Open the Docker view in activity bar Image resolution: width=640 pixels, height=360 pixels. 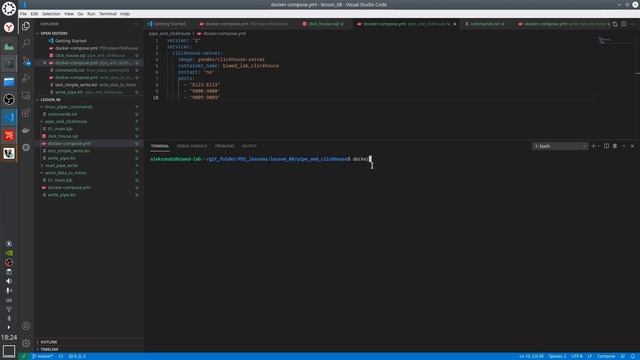26,130
